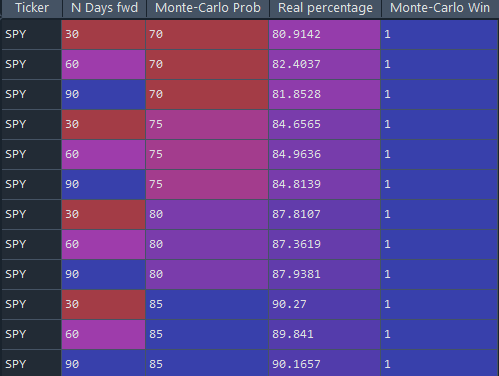Select the cell showing 87.8107
499x376 pixels.
[x=325, y=214]
